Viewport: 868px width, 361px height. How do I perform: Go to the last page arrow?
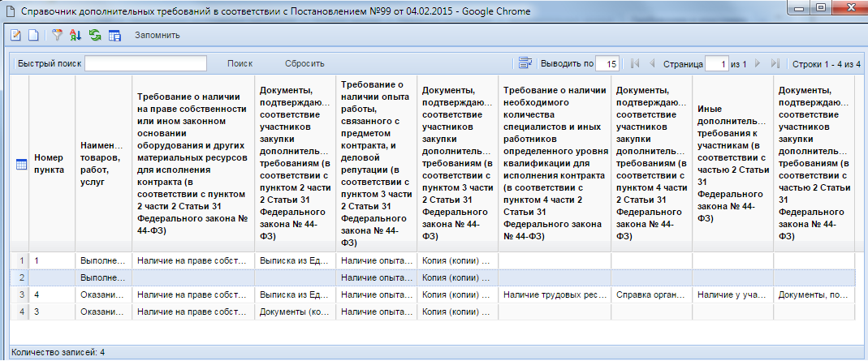tap(775, 63)
